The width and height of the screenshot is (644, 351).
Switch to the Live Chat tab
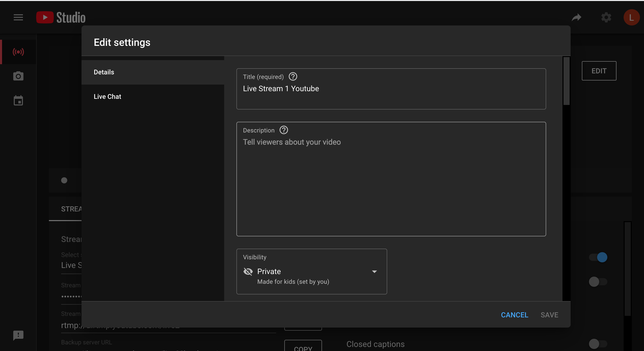point(107,97)
